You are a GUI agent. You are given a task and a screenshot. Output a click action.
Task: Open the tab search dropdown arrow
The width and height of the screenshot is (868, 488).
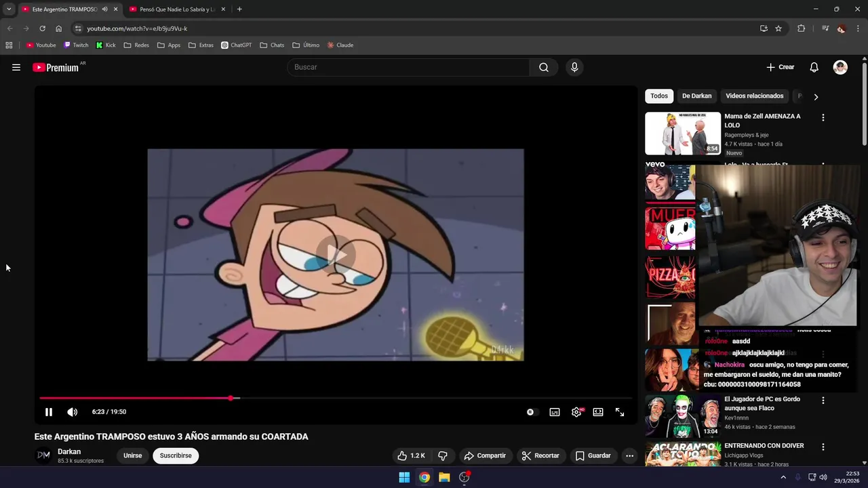(x=9, y=9)
